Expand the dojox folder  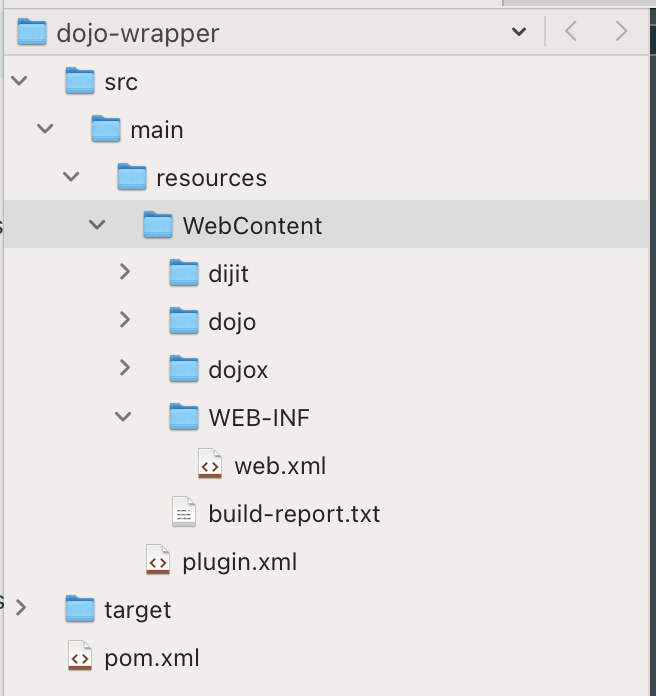pos(124,368)
